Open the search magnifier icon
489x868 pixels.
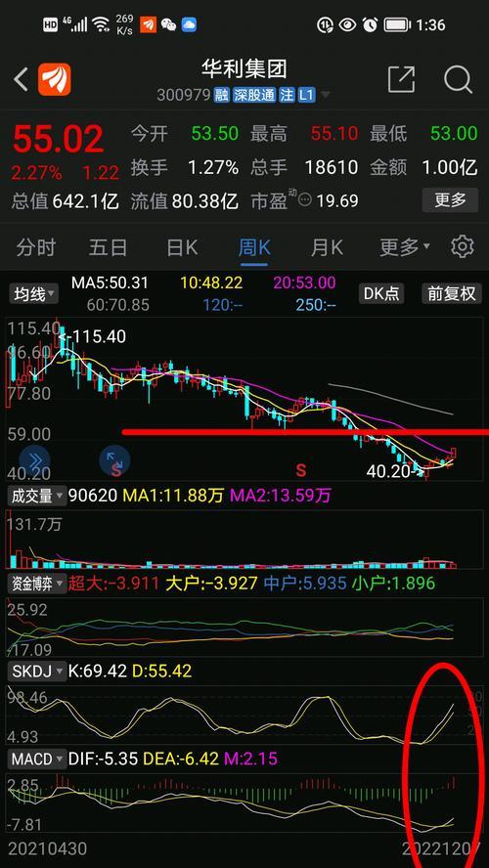click(458, 80)
